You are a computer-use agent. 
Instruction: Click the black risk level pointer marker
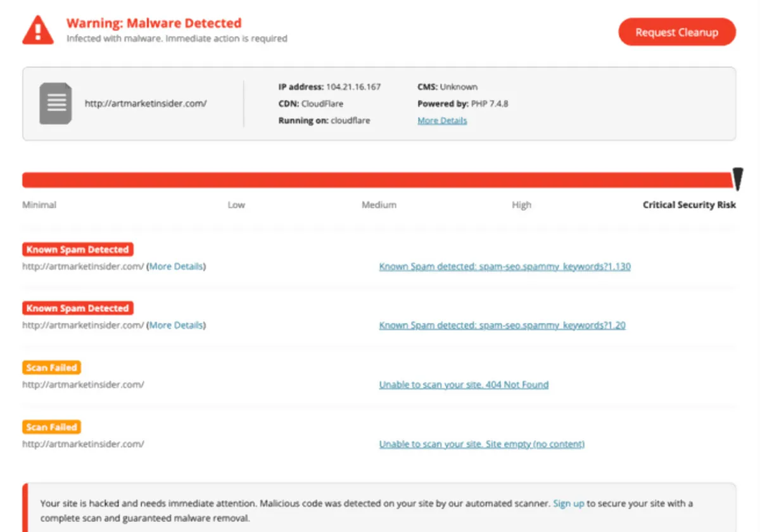tap(737, 179)
